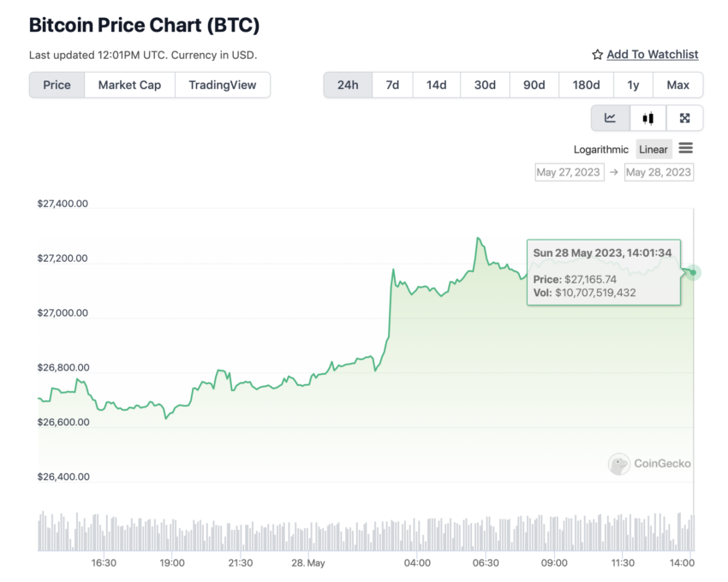Select the Max time range
728x582 pixels.
click(677, 85)
